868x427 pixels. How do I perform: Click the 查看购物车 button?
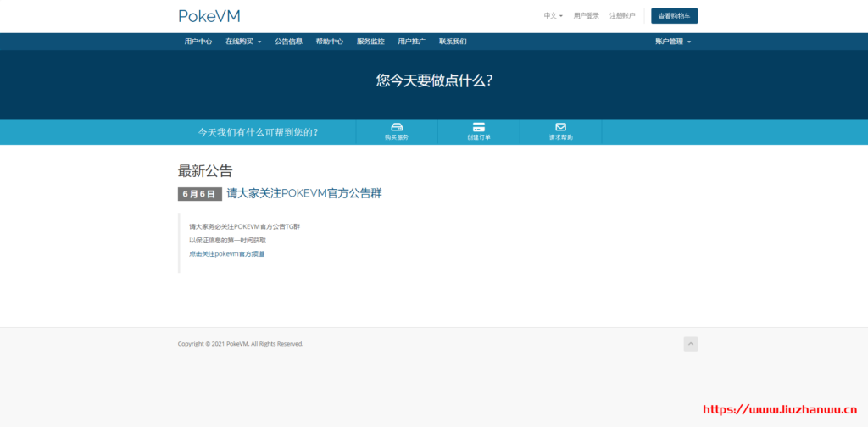[674, 16]
